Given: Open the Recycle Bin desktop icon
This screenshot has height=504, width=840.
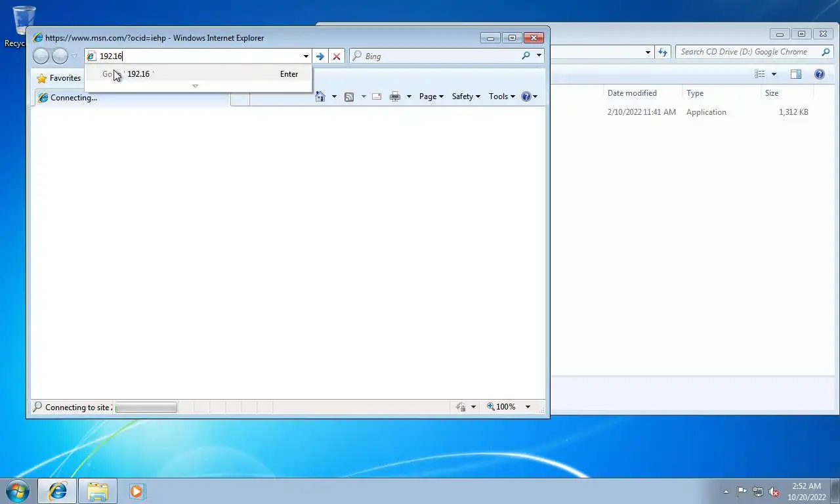Looking at the screenshot, I should [x=24, y=26].
